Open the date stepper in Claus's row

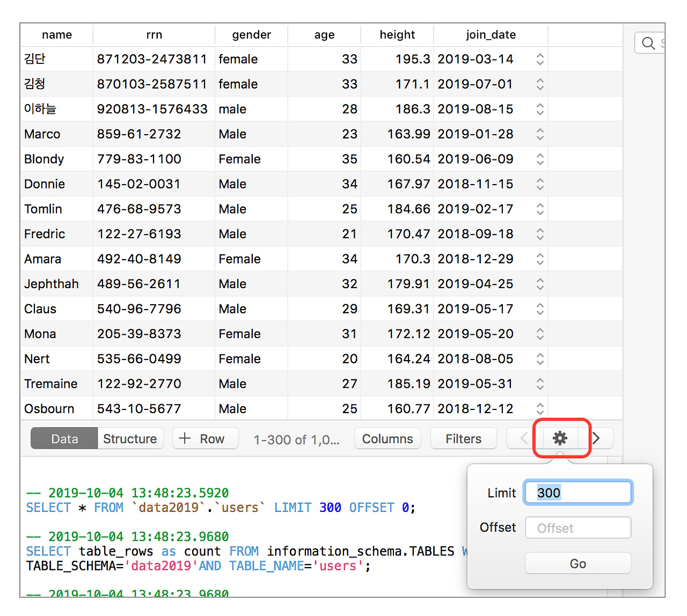(x=540, y=309)
